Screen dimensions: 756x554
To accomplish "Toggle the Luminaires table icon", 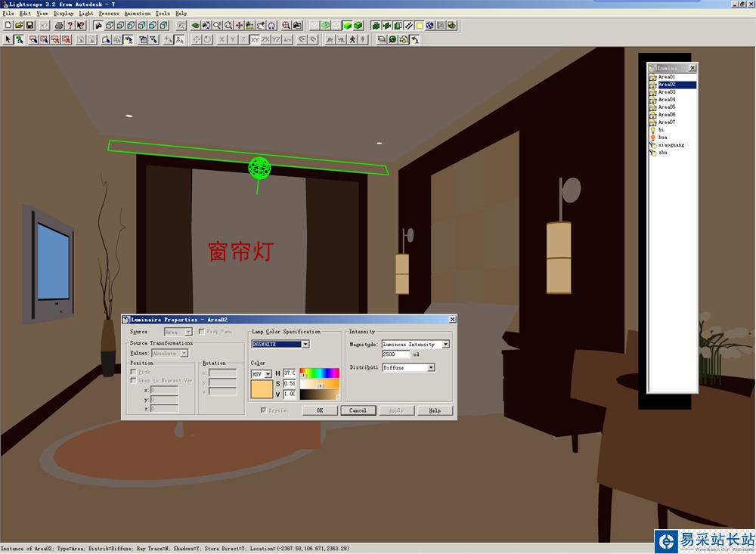I will pyautogui.click(x=414, y=39).
